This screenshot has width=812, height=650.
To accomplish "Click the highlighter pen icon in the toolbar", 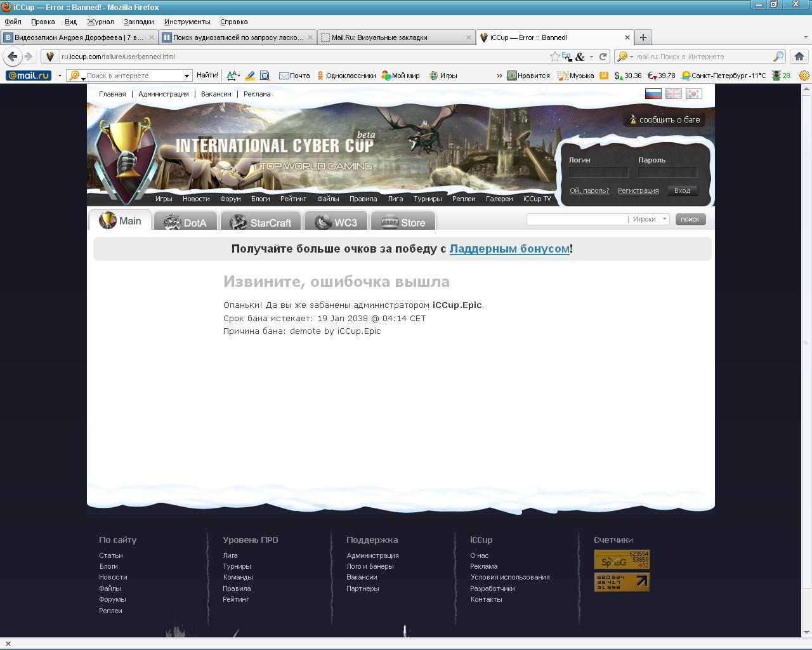I will (x=250, y=76).
